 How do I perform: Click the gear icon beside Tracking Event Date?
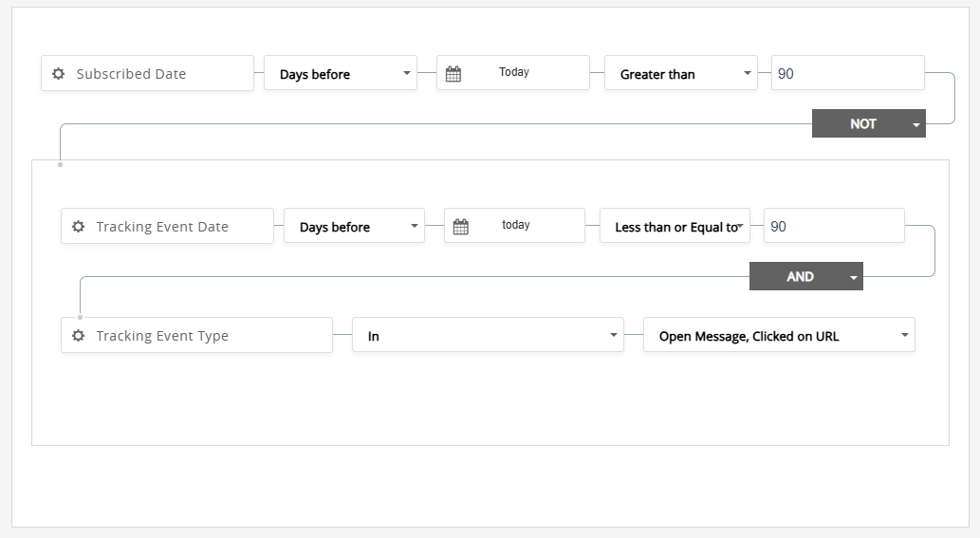coord(79,227)
